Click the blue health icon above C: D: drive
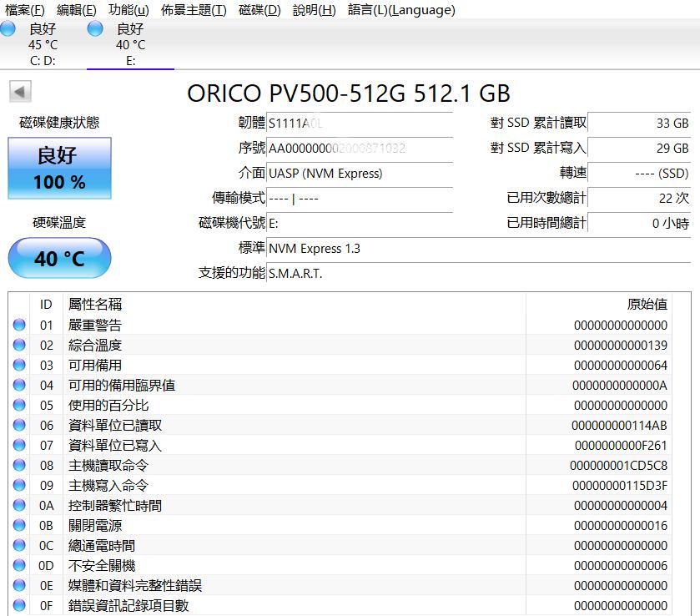The width and height of the screenshot is (700, 616). click(8, 28)
